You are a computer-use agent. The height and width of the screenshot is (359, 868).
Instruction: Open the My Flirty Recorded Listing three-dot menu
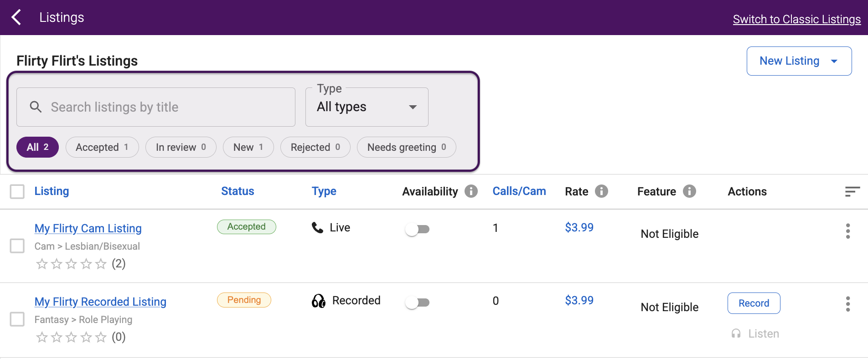tap(848, 304)
